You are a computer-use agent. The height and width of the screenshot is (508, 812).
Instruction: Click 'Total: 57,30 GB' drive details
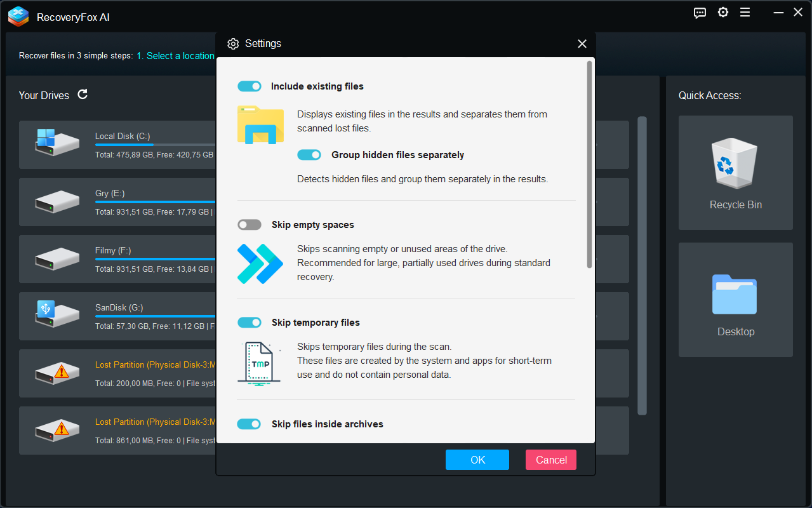pos(156,326)
